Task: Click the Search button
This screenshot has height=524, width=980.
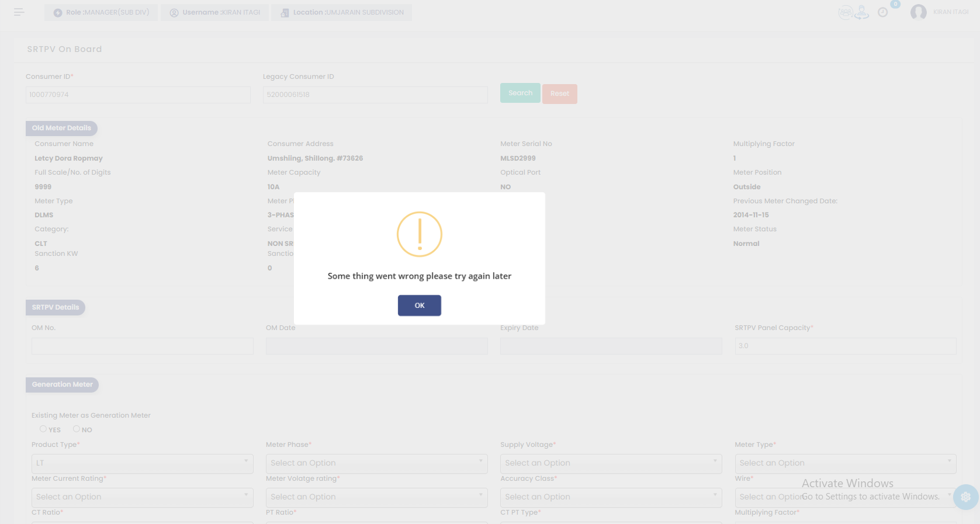Action: click(520, 93)
